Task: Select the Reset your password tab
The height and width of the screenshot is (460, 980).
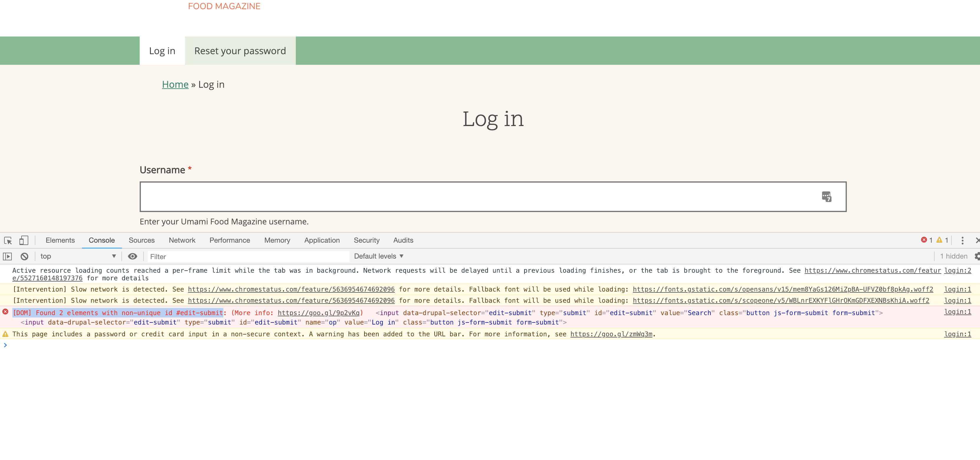Action: pyautogui.click(x=240, y=51)
